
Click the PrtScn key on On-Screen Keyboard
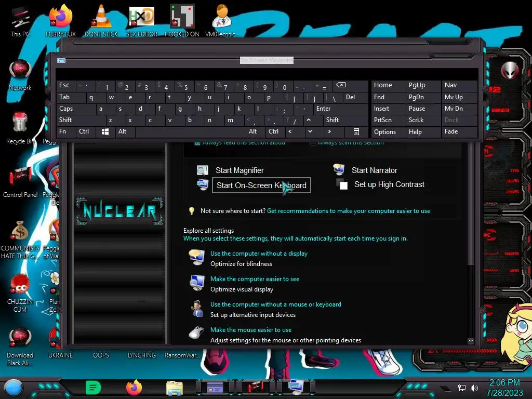click(x=388, y=120)
